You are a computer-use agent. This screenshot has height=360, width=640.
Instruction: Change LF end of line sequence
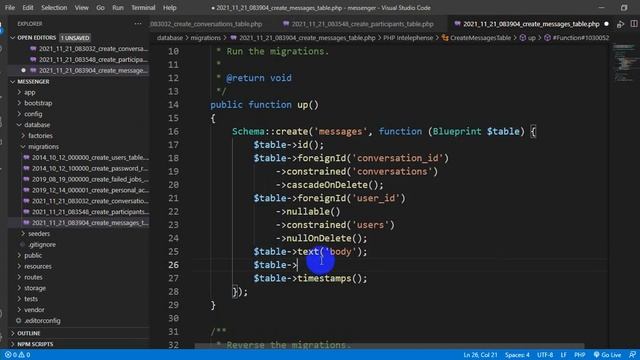pos(564,355)
